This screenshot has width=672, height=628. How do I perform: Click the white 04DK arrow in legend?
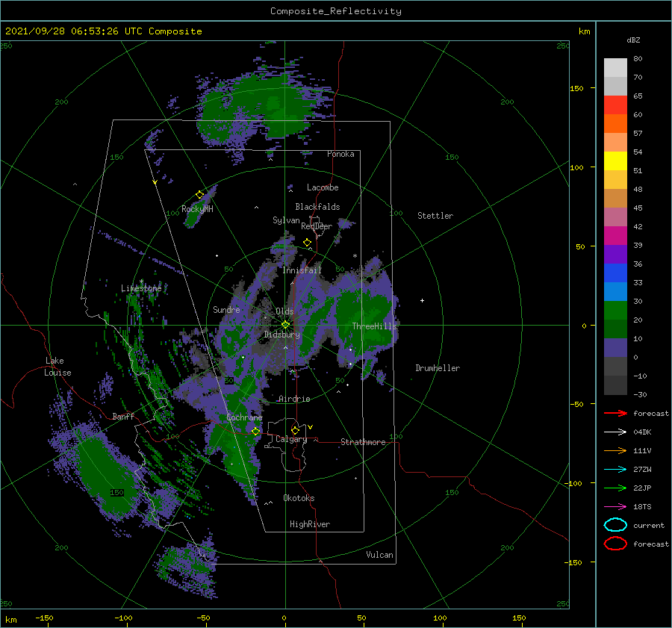pyautogui.click(x=615, y=432)
